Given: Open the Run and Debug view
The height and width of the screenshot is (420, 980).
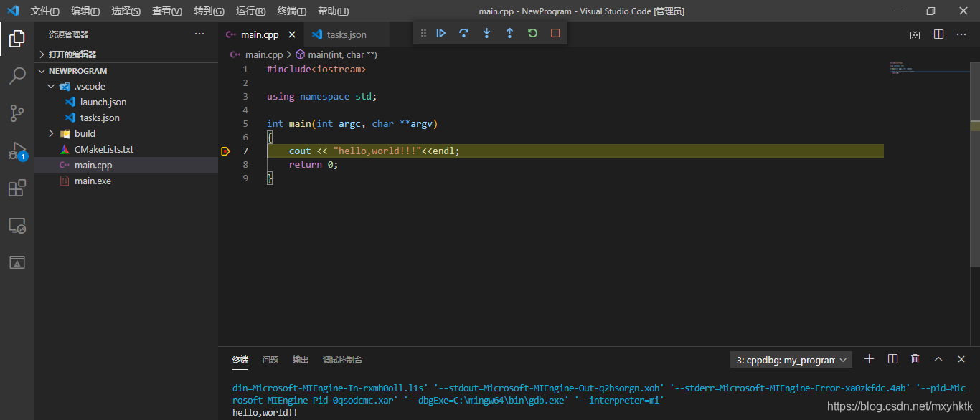Looking at the screenshot, I should 17,151.
